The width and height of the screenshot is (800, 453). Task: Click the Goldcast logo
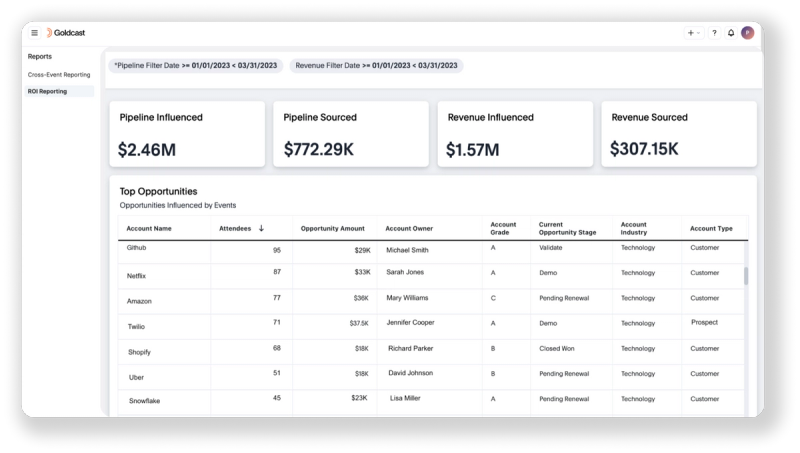point(66,33)
